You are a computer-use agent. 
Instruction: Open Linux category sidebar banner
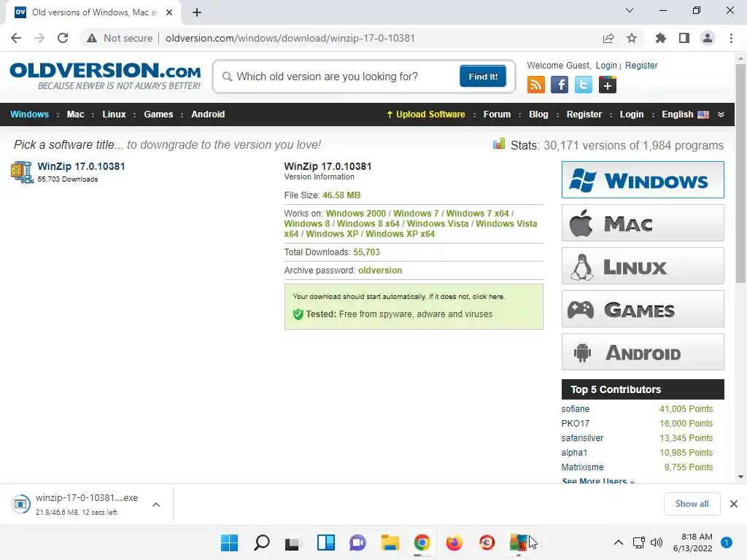point(643,265)
